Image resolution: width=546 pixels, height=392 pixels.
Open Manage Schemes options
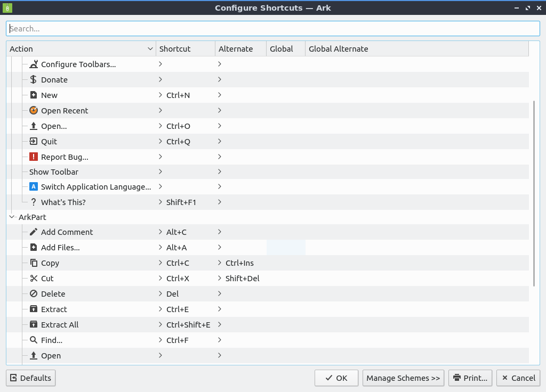(x=403, y=378)
